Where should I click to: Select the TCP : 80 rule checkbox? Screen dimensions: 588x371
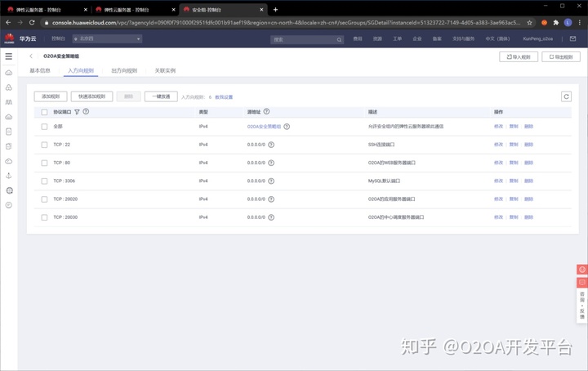pos(44,163)
